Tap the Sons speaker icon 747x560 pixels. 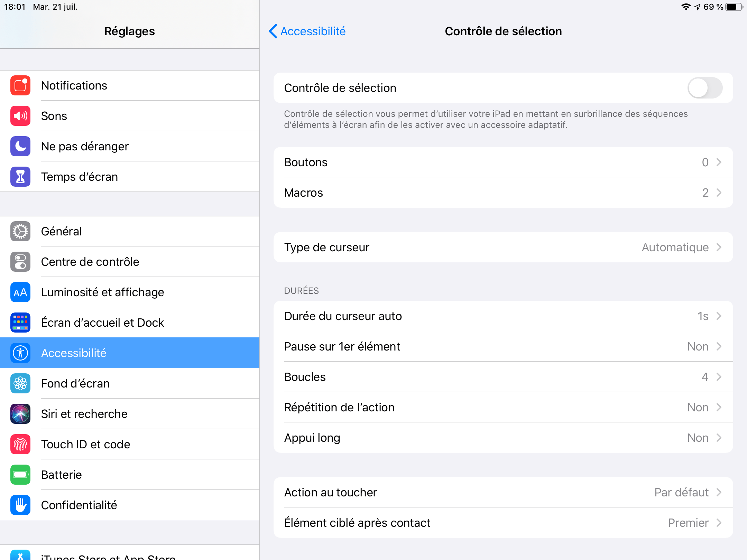[x=20, y=116]
